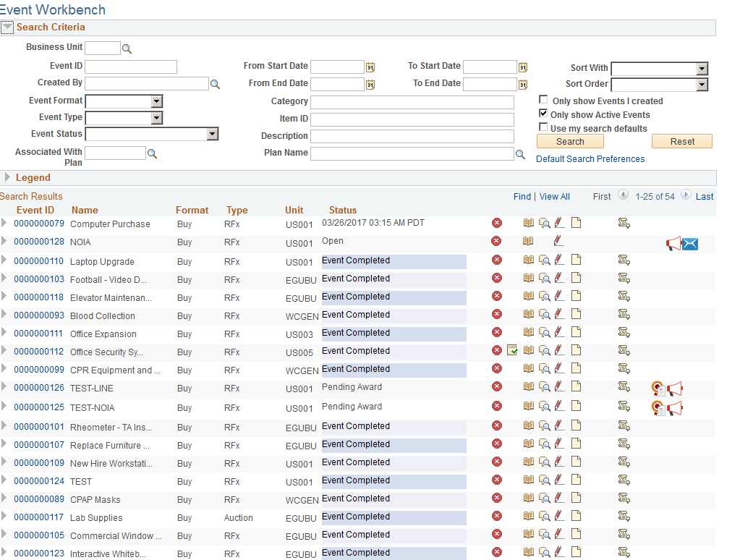The width and height of the screenshot is (753, 560).
Task: Open the Event Status dropdown
Action: click(x=213, y=134)
